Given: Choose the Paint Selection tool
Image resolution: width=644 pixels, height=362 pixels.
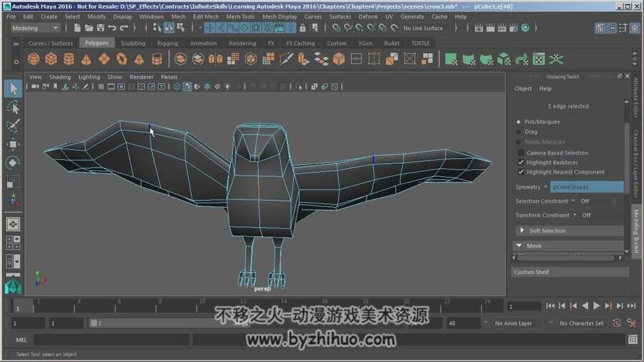Looking at the screenshot, I should (13, 126).
